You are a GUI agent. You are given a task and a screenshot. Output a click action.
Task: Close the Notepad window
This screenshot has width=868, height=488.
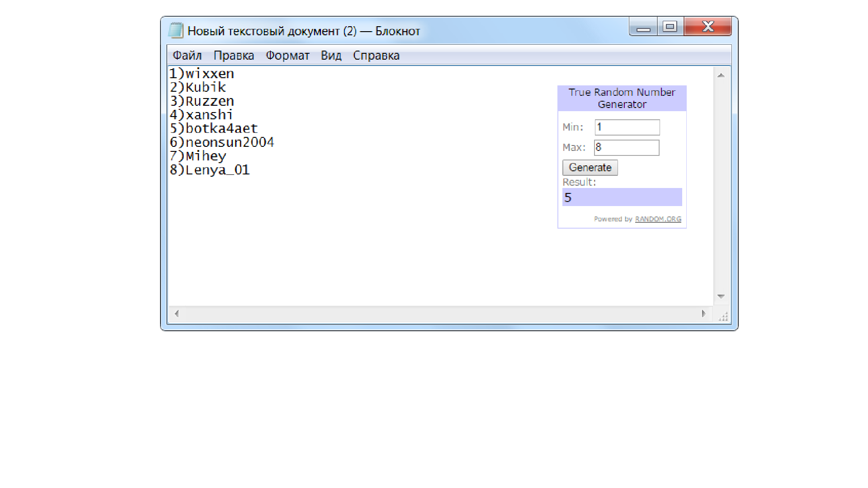(x=708, y=27)
